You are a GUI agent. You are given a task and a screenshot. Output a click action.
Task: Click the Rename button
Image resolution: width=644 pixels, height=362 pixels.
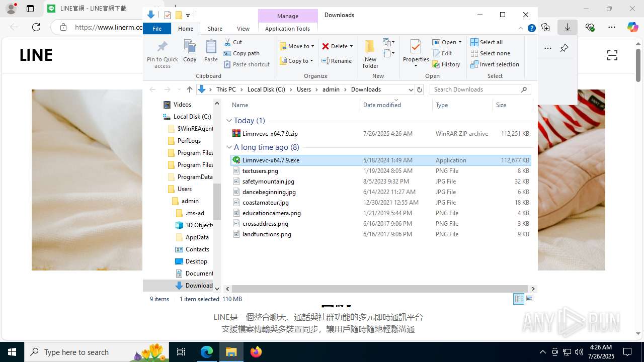coord(337,61)
